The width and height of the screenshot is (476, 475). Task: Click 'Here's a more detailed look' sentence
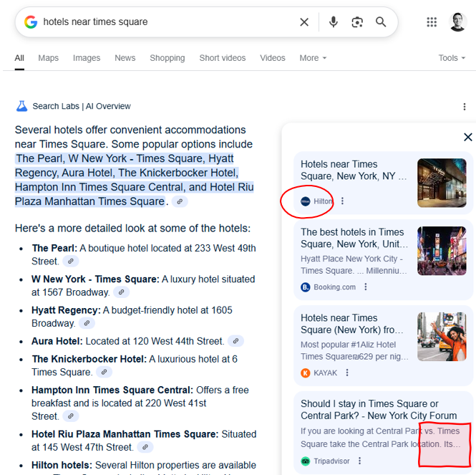pyautogui.click(x=132, y=229)
